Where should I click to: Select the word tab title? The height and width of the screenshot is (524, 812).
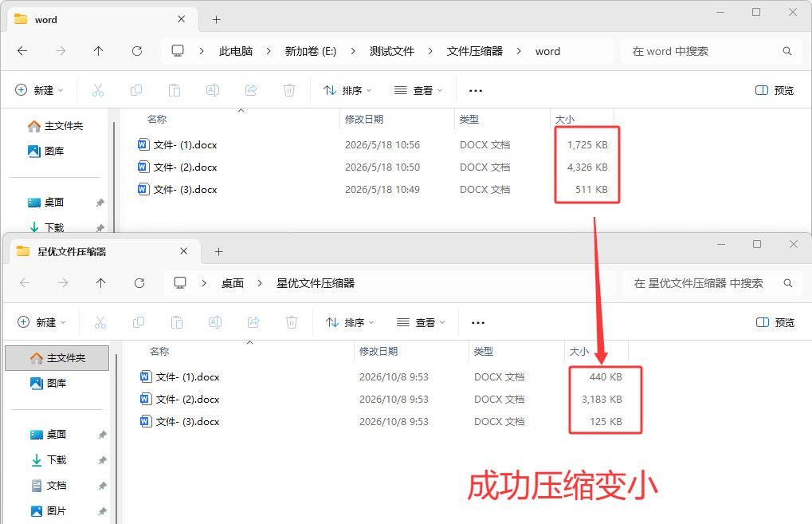(x=46, y=20)
